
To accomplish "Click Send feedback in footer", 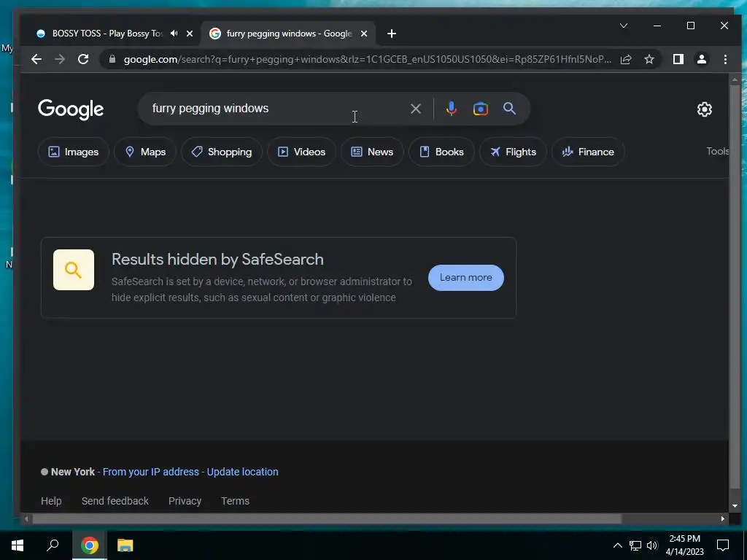I will point(115,501).
